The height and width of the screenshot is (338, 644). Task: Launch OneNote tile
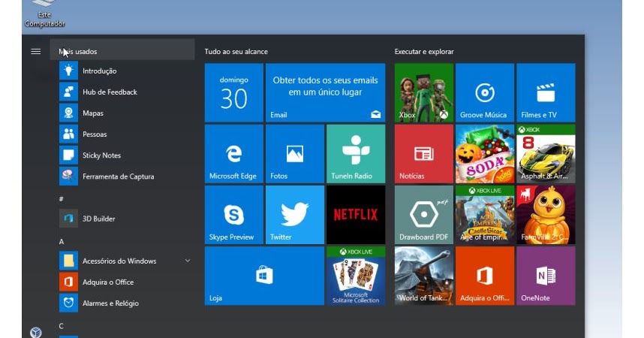(546, 276)
